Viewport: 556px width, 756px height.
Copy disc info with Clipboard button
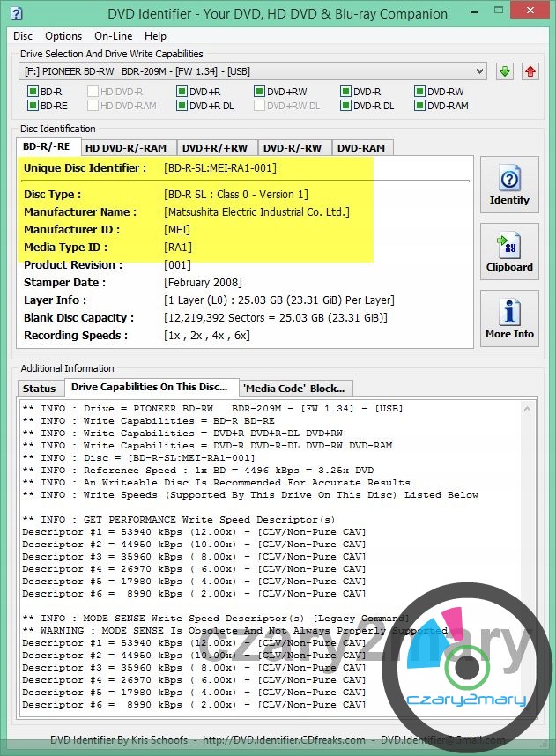[509, 252]
